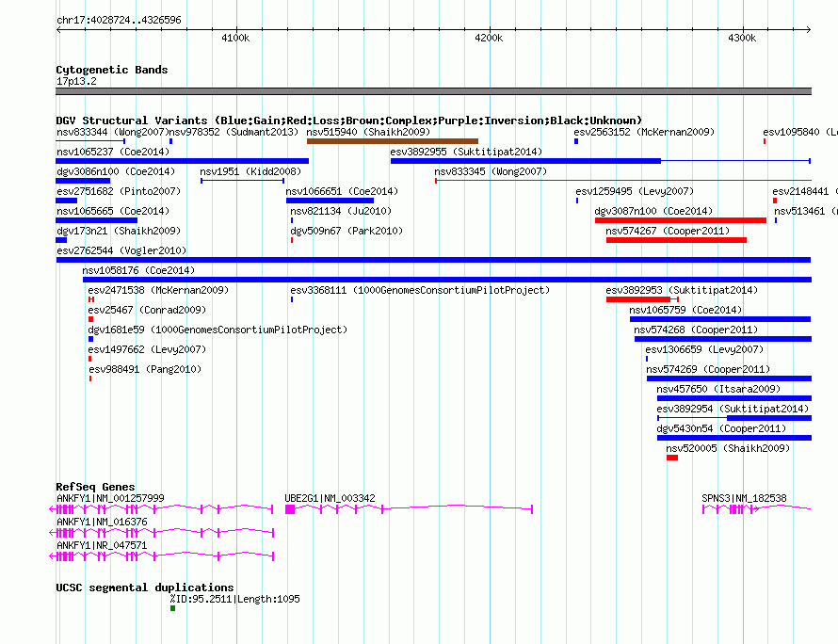838x644 pixels.
Task: Click the UCSC segmental duplications track title
Action: coord(145,588)
